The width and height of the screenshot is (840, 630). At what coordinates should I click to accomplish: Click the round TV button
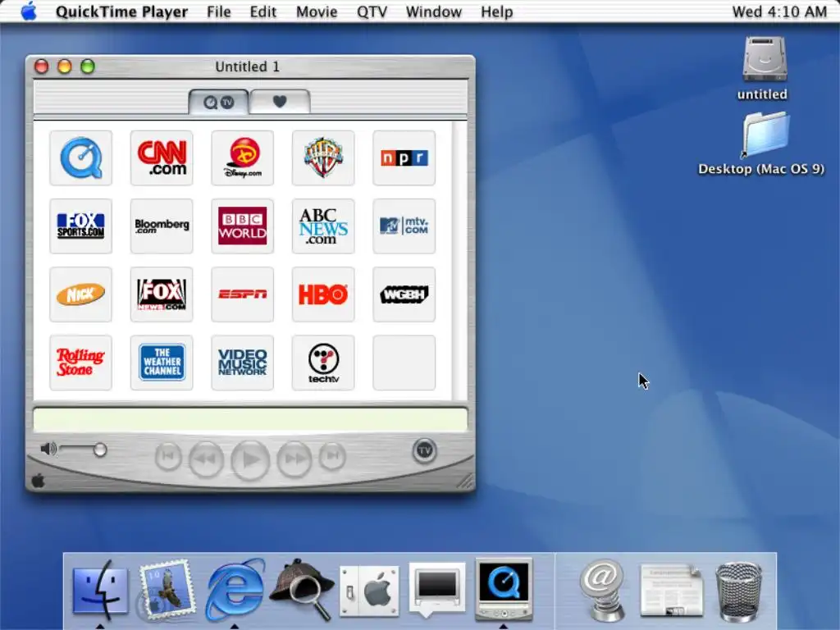424,450
